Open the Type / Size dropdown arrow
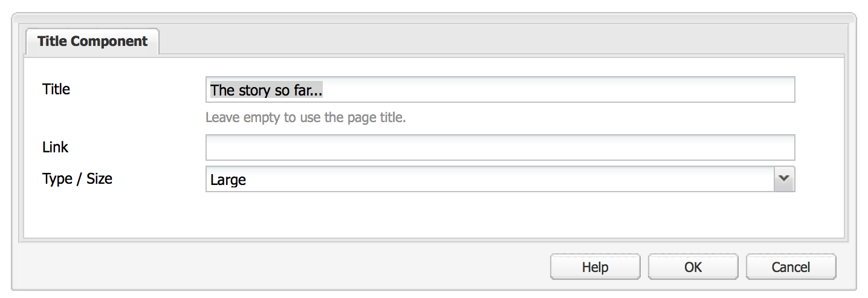868x298 pixels. [x=784, y=179]
